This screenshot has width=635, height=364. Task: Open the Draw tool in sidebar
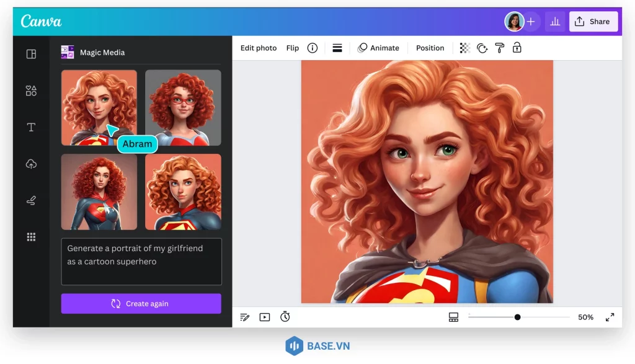point(31,200)
